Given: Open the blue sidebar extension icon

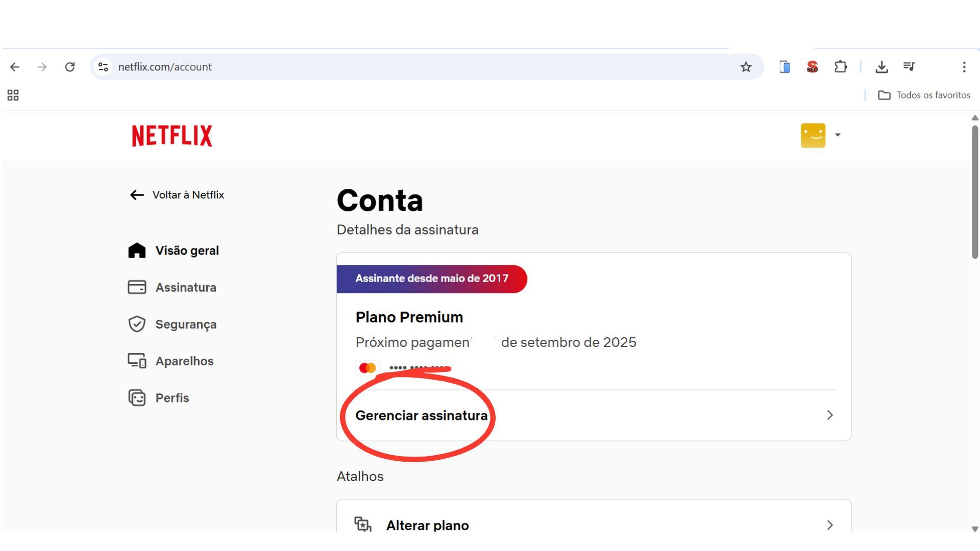Looking at the screenshot, I should tap(785, 67).
